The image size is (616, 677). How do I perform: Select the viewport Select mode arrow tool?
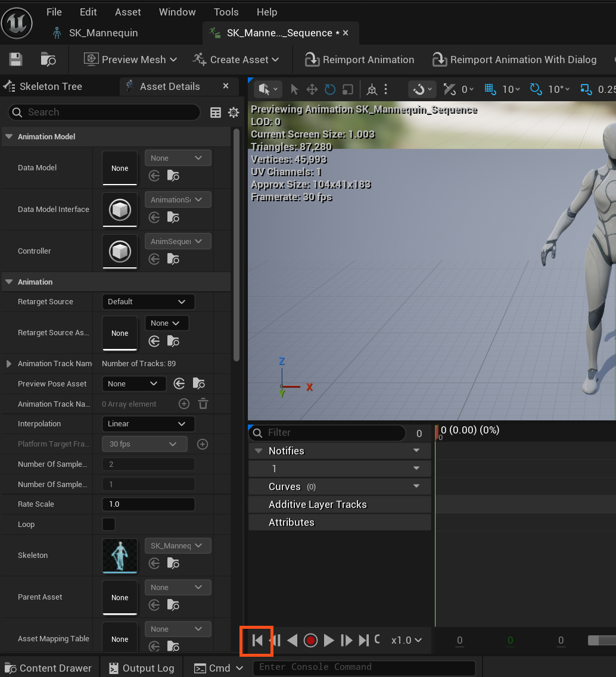click(294, 89)
